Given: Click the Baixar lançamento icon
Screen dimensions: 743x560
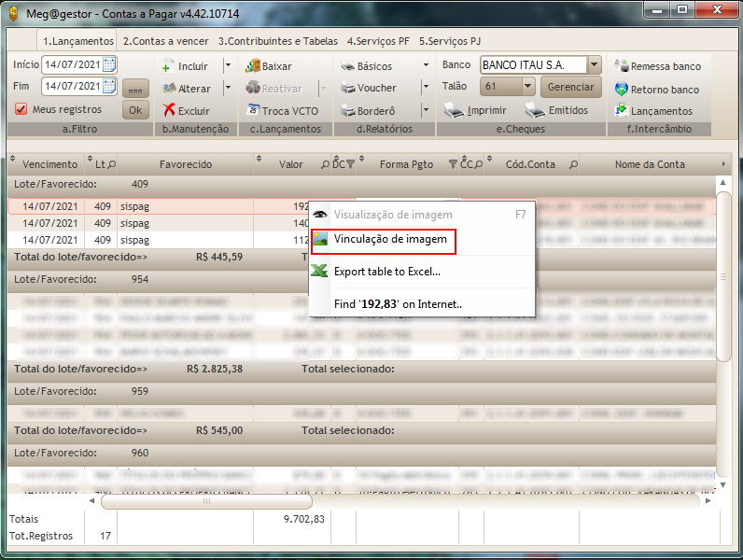Looking at the screenshot, I should point(252,66).
